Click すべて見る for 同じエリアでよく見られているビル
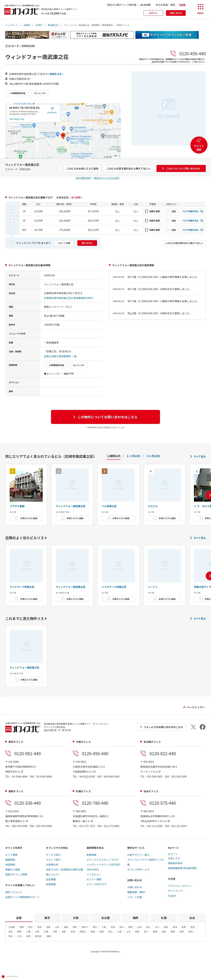 pos(198,457)
